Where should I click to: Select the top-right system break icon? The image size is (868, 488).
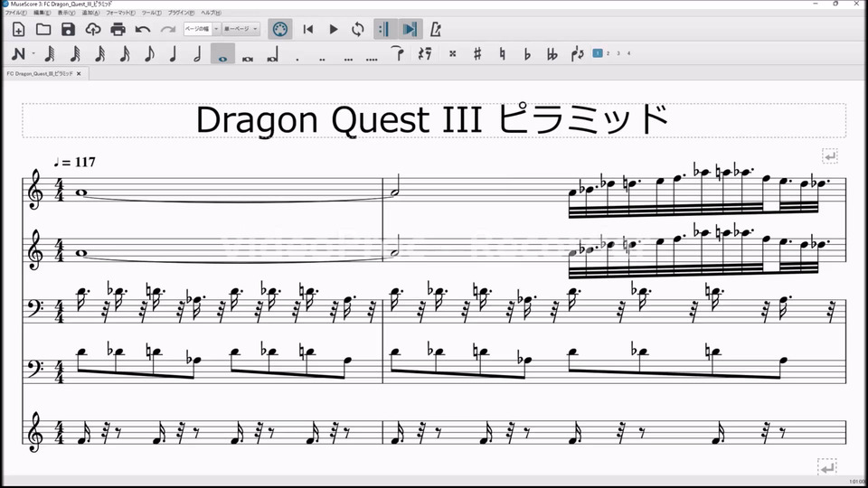tap(830, 156)
